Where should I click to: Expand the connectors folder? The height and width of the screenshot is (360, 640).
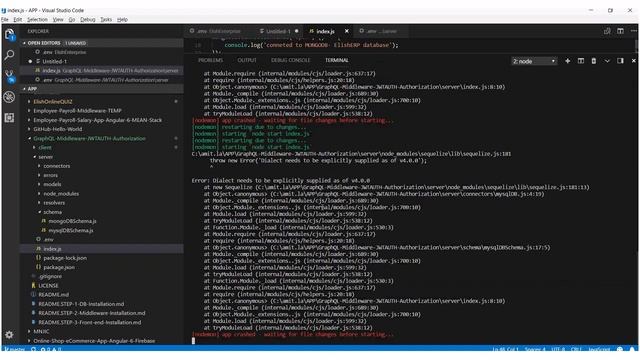point(56,166)
